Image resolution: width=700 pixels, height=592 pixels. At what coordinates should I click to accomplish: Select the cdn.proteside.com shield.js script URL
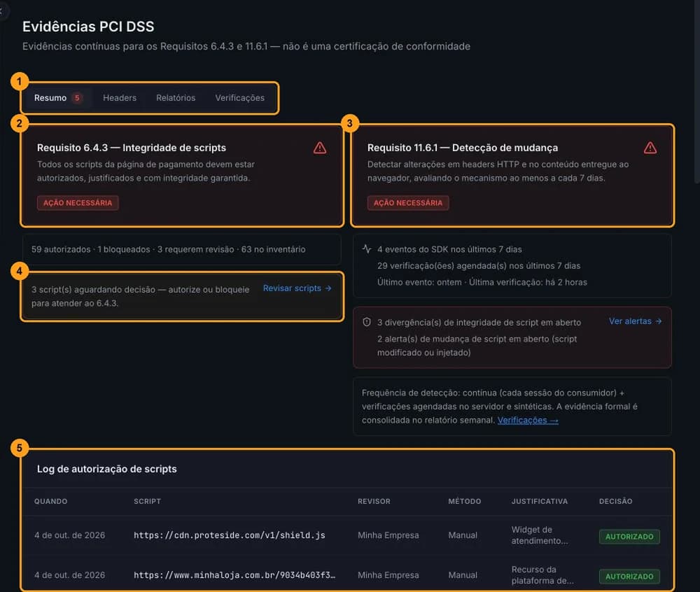click(230, 535)
